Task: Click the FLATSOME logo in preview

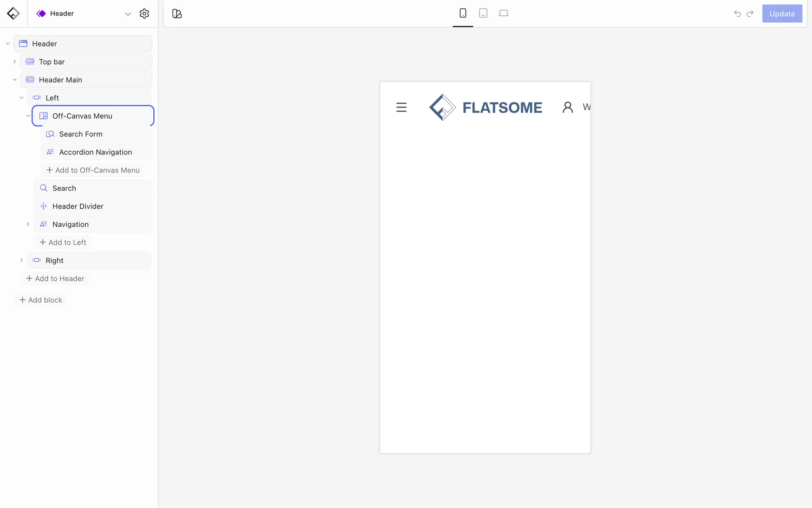Action: (485, 107)
